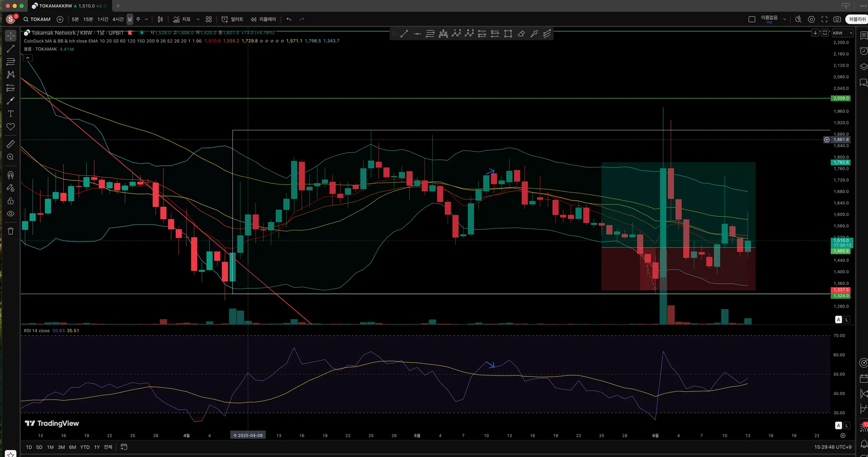868x457 pixels.
Task: Select rectangle tool in favorites toolbar
Action: (x=508, y=33)
